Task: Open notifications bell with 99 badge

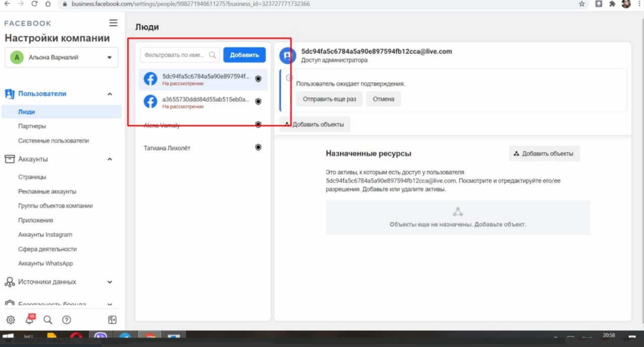Action: [29, 319]
